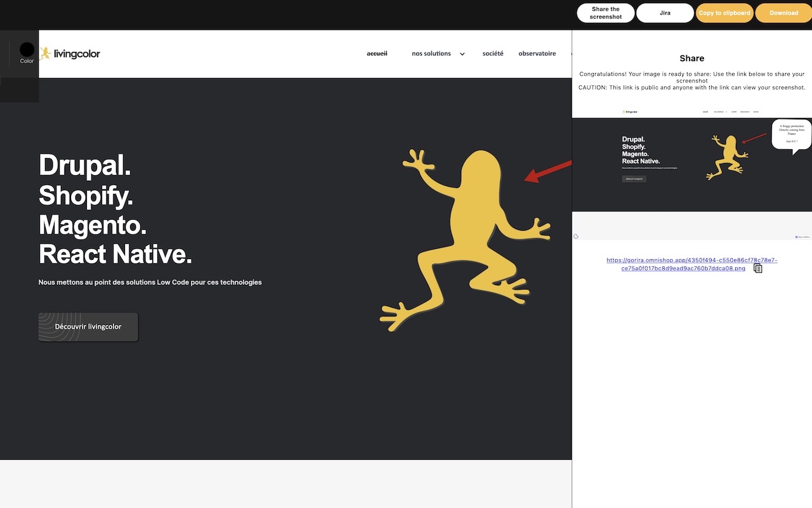
Task: Click the Share the screenshot button
Action: tap(606, 13)
